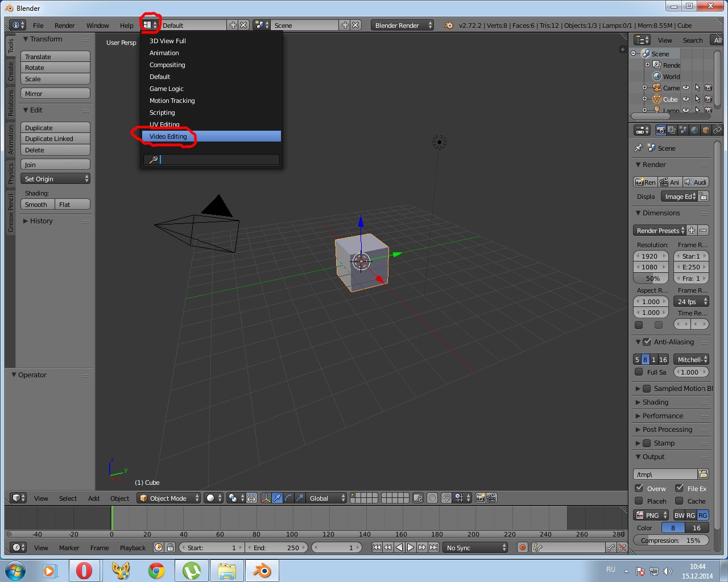Open the pivot point selector icon
728x582 pixels.
pyautogui.click(x=235, y=498)
